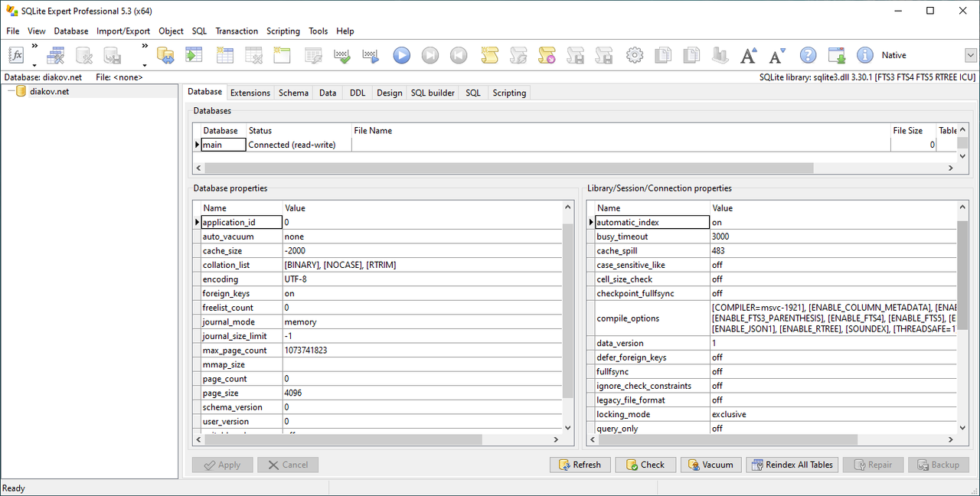
Task: Click the load script icon with pink arrow
Action: point(547,55)
